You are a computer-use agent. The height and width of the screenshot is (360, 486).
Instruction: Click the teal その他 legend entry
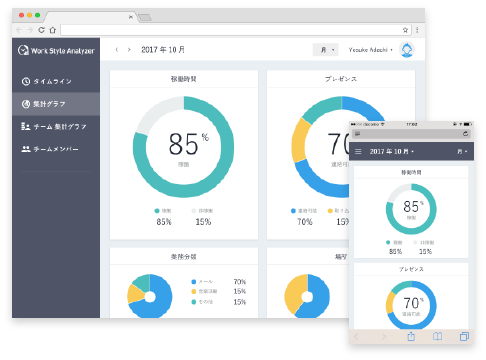tap(202, 302)
